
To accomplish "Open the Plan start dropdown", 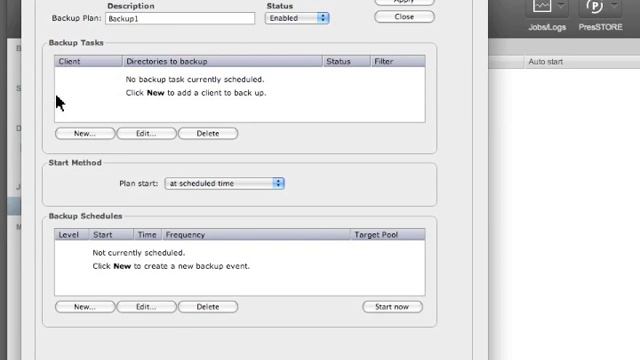I will point(224,183).
